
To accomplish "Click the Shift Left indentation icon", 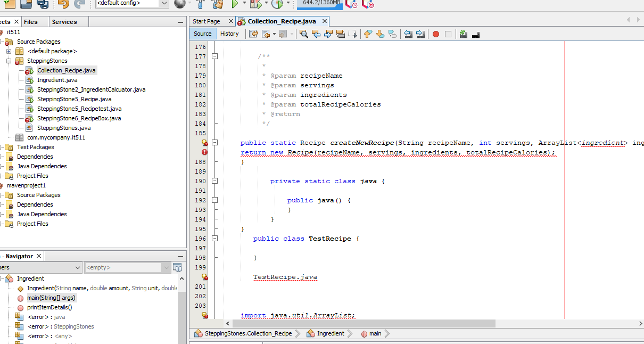I will click(409, 33).
